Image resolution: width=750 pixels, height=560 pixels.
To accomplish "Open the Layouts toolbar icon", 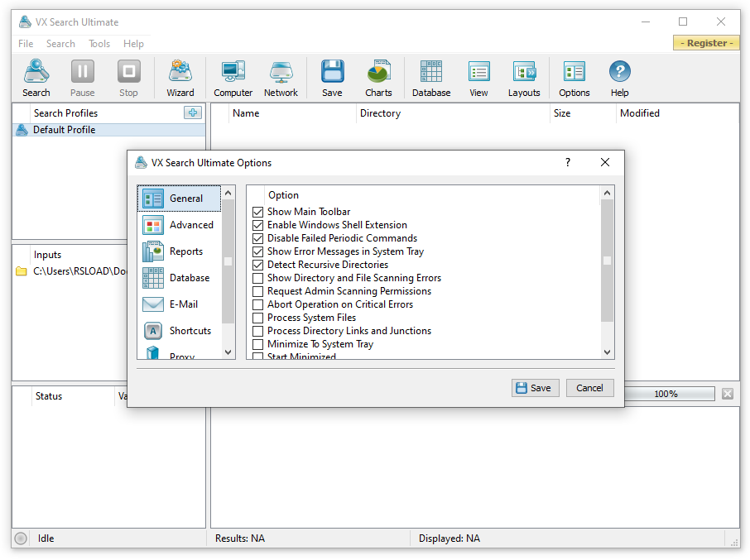I will [524, 78].
